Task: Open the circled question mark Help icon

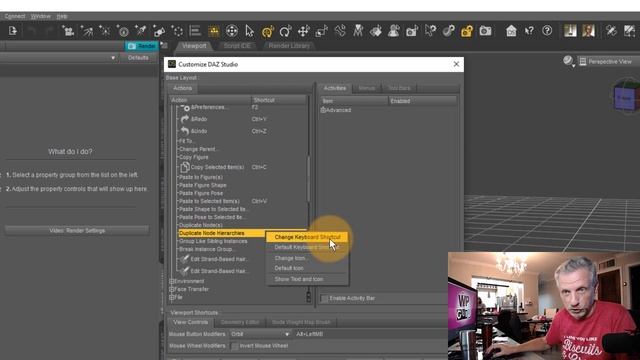Action: [x=547, y=31]
